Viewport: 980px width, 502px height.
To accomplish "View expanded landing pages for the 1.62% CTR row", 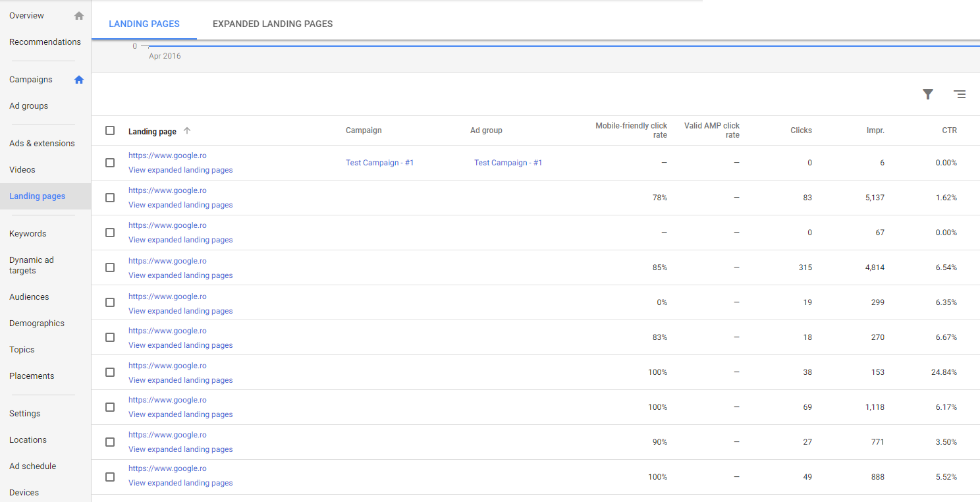I will pos(180,205).
